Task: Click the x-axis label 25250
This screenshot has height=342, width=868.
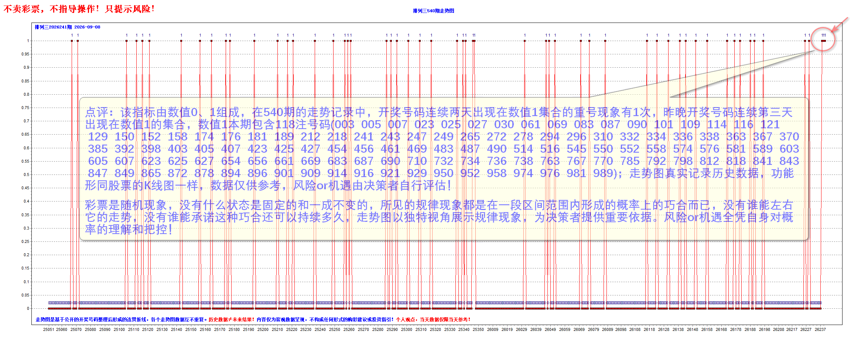Action: point(335,329)
